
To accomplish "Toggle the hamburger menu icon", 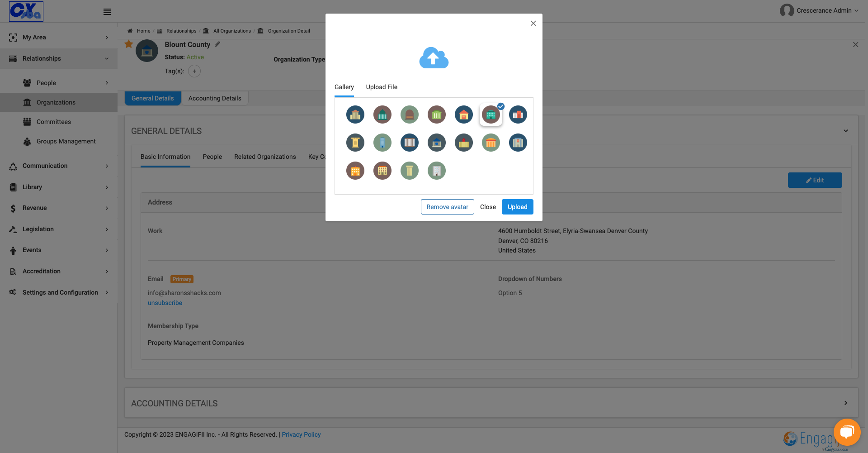I will pos(107,12).
